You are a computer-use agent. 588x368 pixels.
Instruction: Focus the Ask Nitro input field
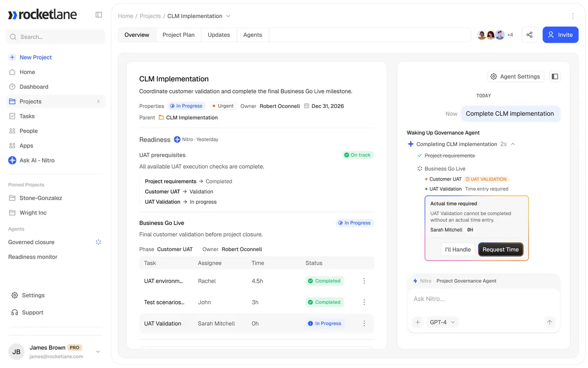(484, 299)
